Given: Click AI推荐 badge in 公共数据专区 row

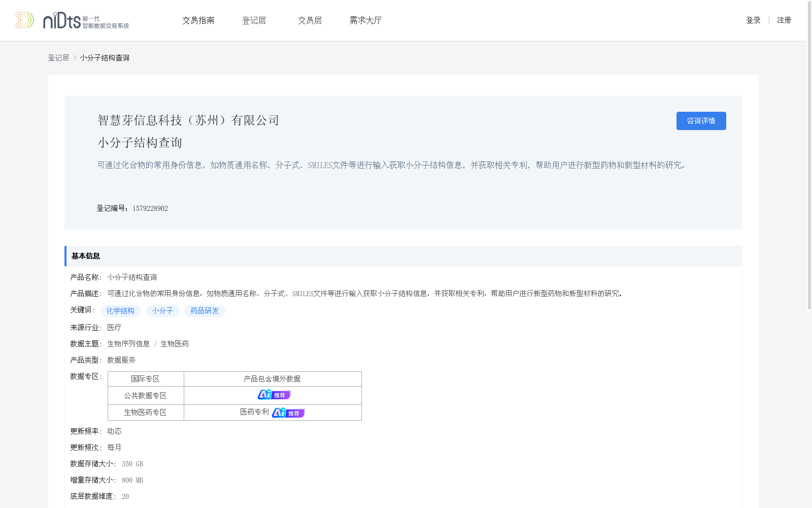Looking at the screenshot, I should [x=274, y=395].
